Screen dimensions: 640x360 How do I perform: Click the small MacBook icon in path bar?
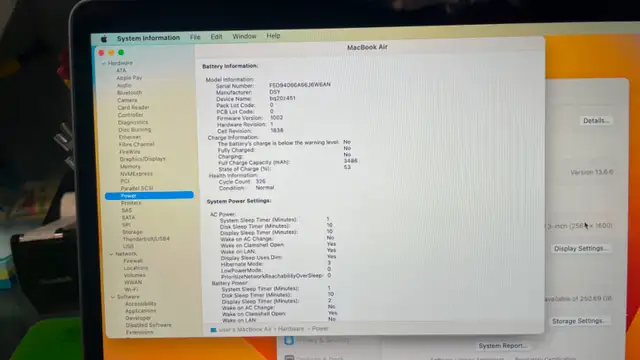pos(213,330)
